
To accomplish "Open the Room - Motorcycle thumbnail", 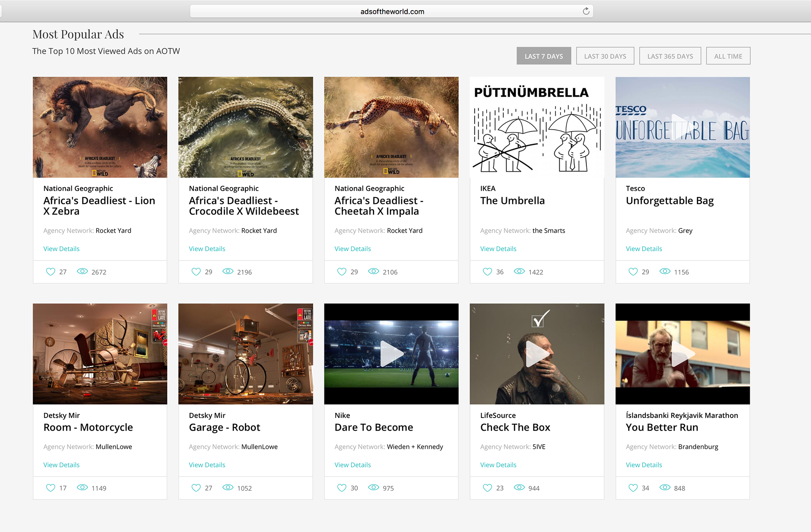I will pos(100,354).
